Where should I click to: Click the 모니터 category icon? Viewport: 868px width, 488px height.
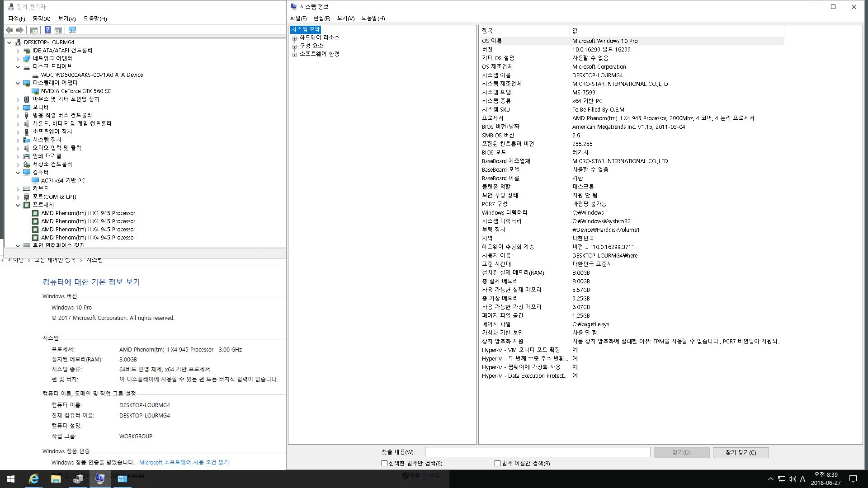[27, 107]
